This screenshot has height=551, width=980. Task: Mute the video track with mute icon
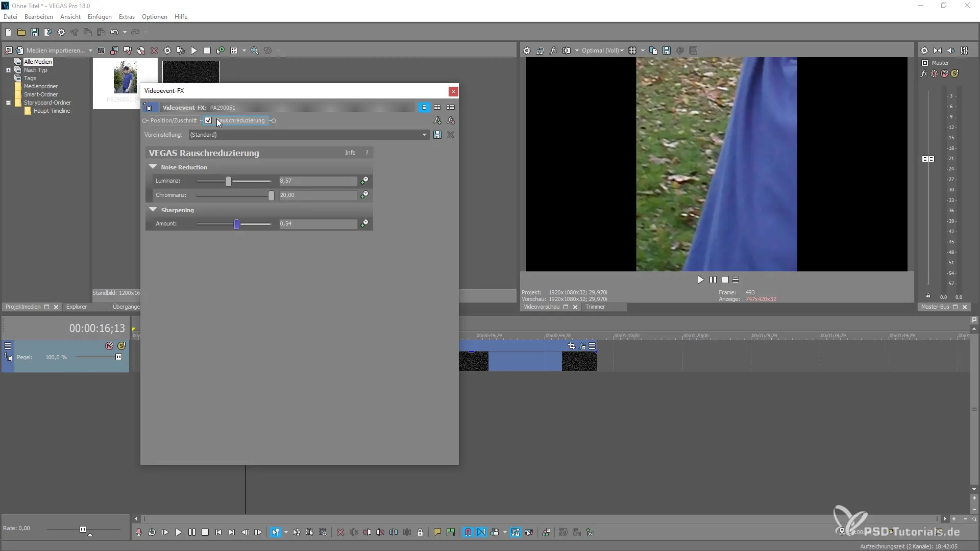point(109,346)
